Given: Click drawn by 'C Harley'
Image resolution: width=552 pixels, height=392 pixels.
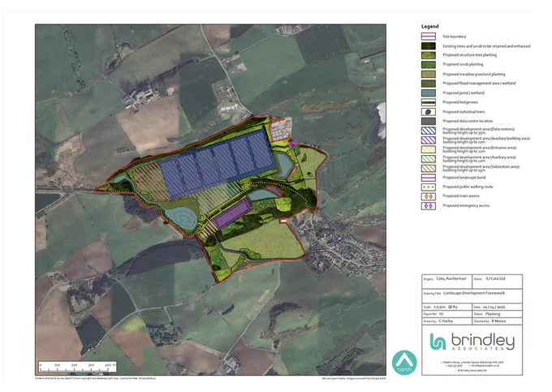Looking at the screenshot, I should click(x=446, y=321).
